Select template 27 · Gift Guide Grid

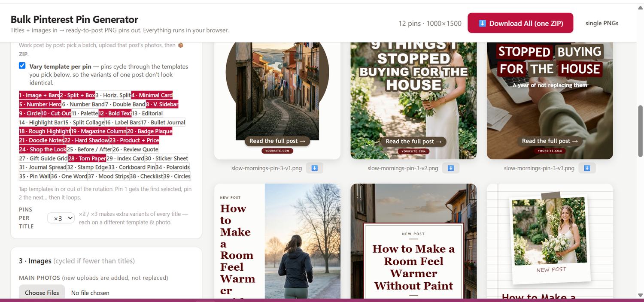coord(43,158)
